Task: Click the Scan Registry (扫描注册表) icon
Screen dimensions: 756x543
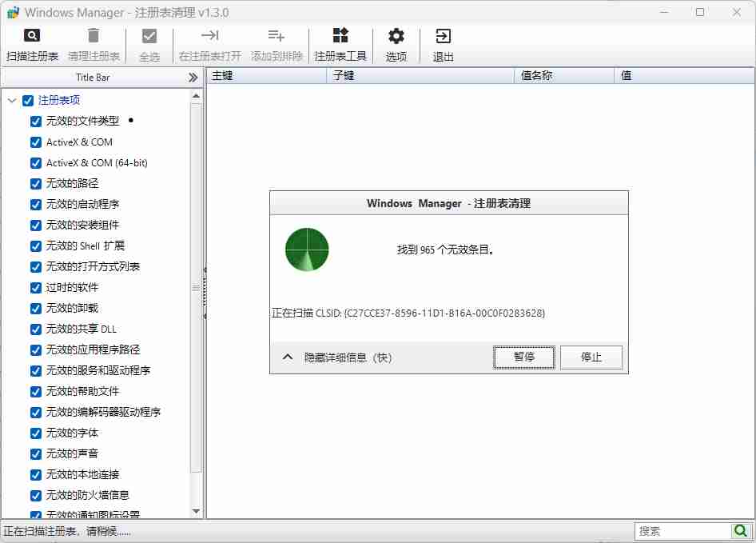Action: coord(32,36)
